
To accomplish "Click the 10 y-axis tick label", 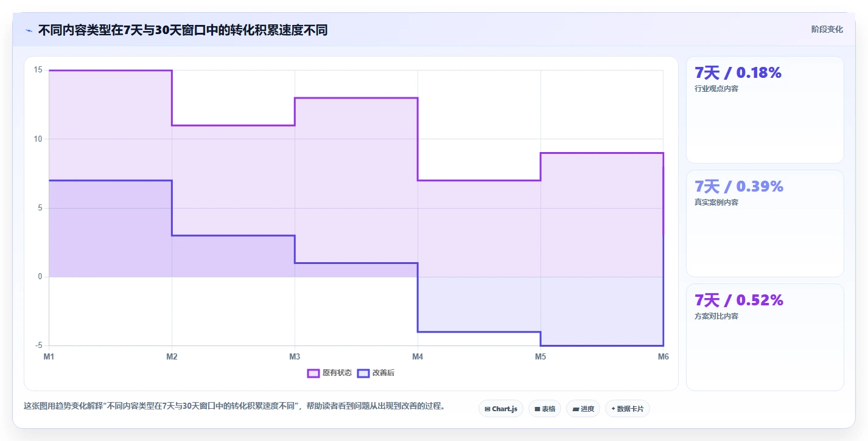I will point(38,139).
